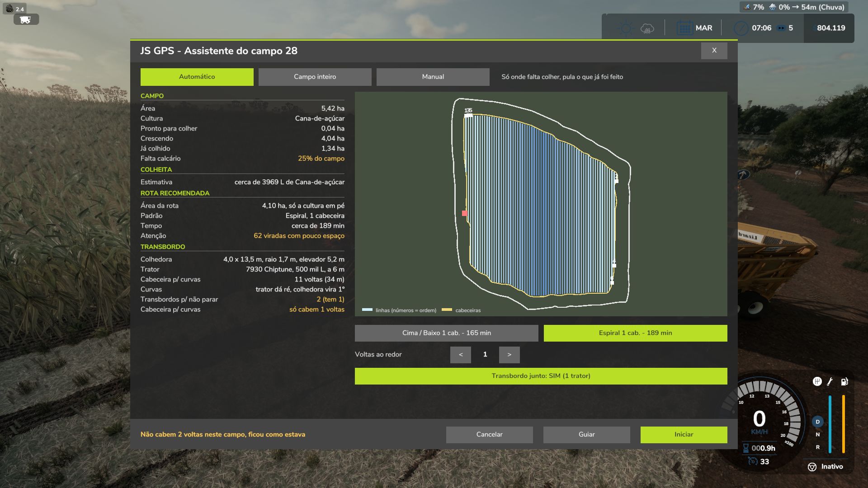Click the steering wheel Inativo icon
Viewport: 868px width, 488px height.
tap(812, 467)
